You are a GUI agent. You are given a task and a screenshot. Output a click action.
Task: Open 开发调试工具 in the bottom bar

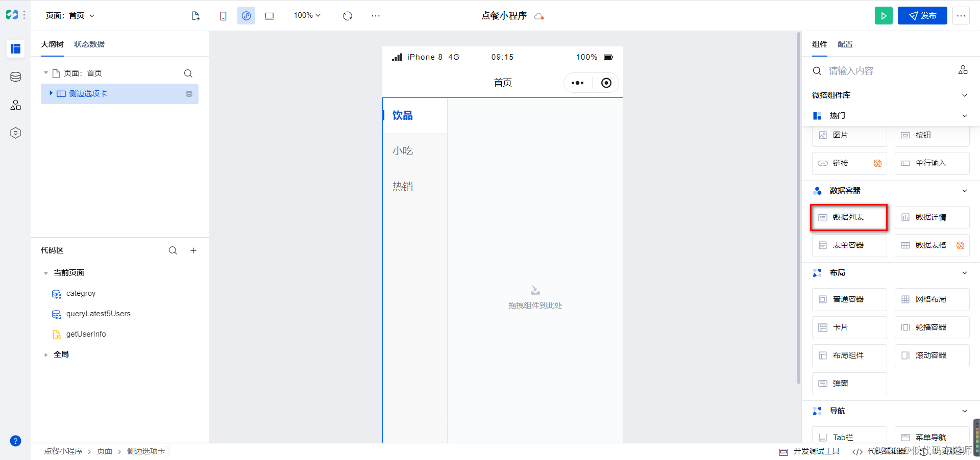click(810, 451)
